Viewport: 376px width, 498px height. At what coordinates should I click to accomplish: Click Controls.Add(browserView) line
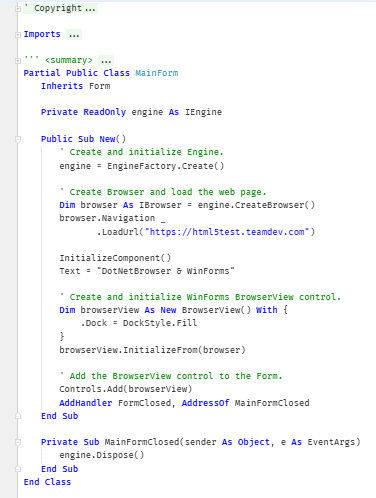[126, 389]
